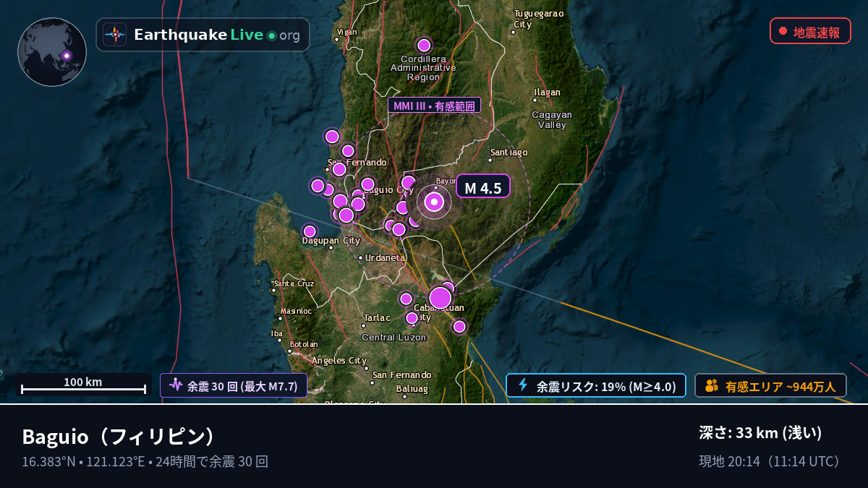Click the Cordillera Administrative Region label
The height and width of the screenshot is (488, 868).
(423, 67)
